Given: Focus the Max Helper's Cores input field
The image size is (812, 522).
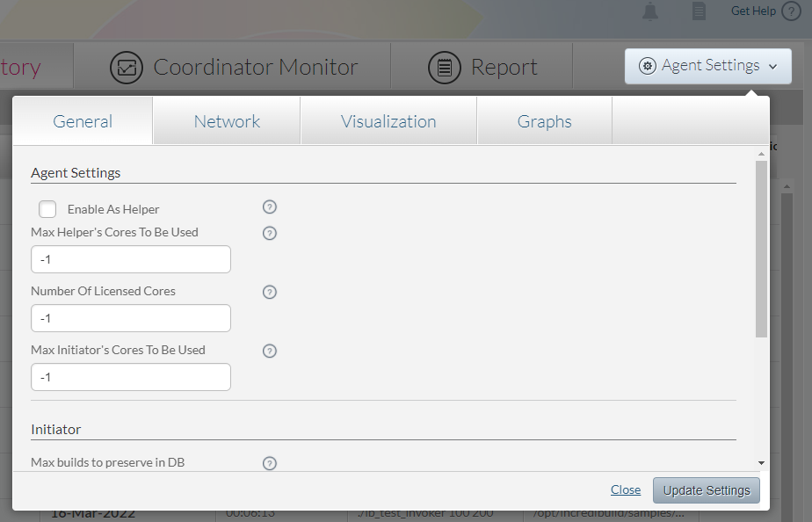Looking at the screenshot, I should (x=131, y=259).
